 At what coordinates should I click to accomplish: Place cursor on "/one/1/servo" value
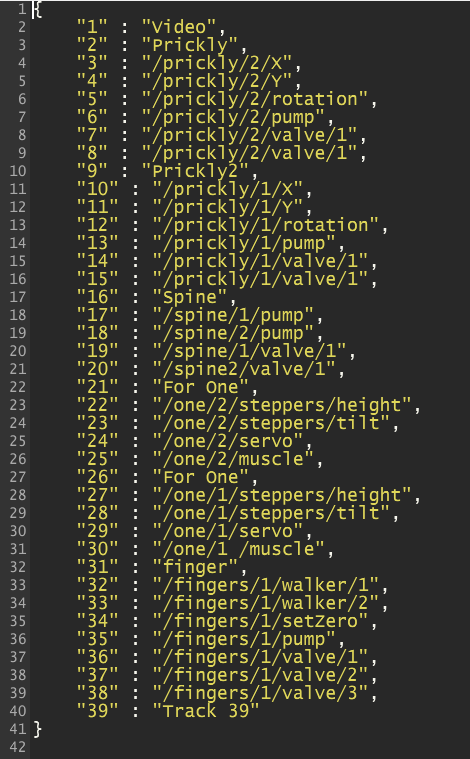point(227,531)
